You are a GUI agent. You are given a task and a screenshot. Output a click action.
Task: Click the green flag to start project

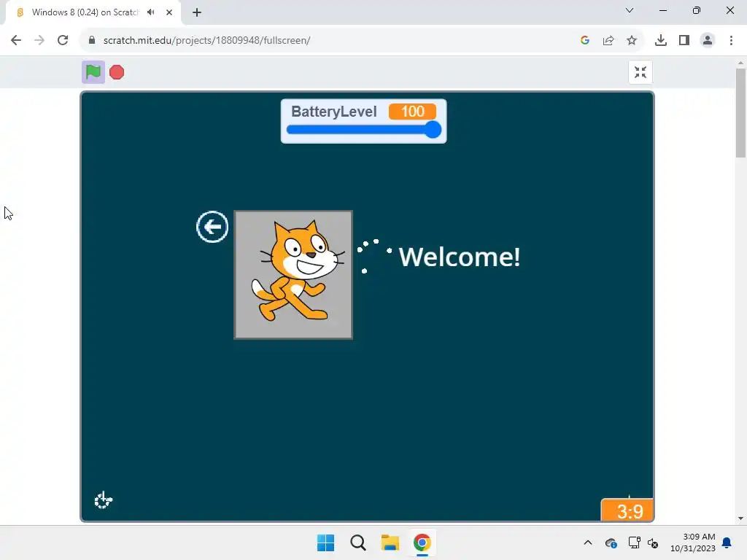[93, 72]
